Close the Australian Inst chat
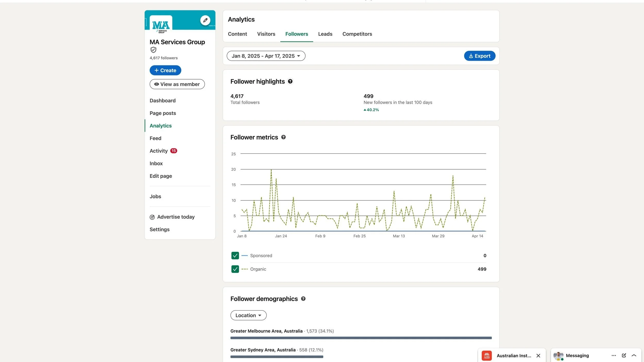The image size is (644, 362). 538,356
